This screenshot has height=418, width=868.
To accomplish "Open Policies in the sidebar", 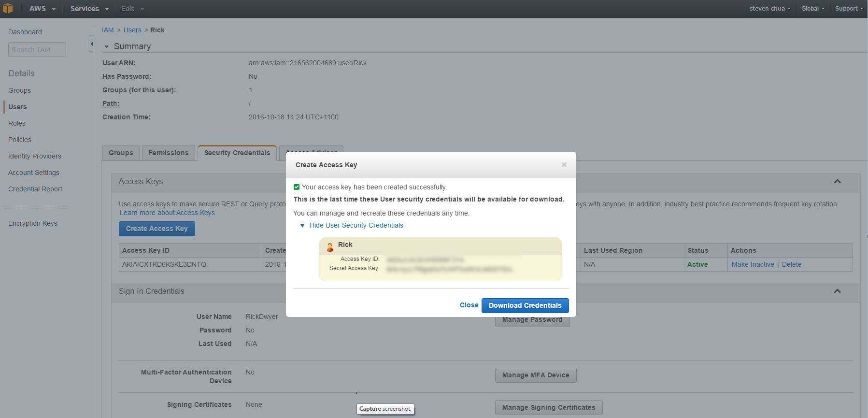I will (20, 140).
